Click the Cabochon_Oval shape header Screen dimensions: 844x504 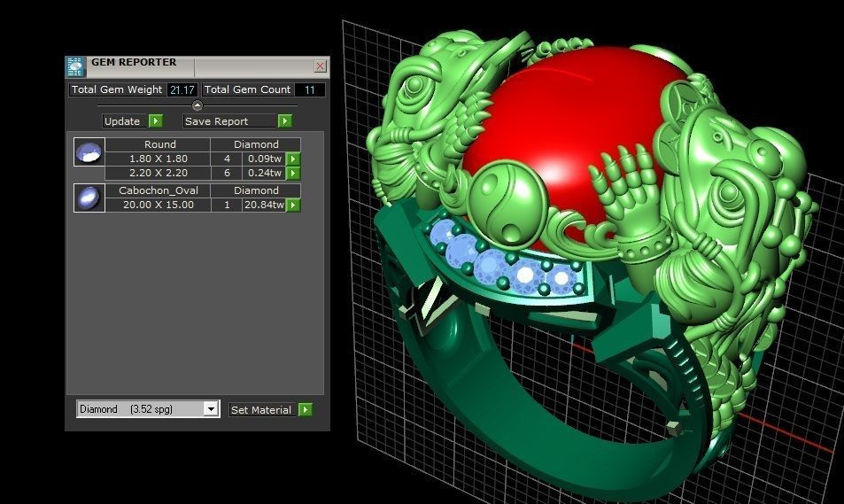click(x=159, y=190)
